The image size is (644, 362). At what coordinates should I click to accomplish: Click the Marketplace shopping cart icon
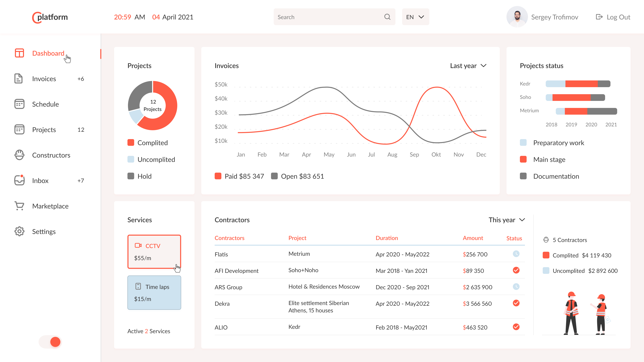pyautogui.click(x=19, y=206)
